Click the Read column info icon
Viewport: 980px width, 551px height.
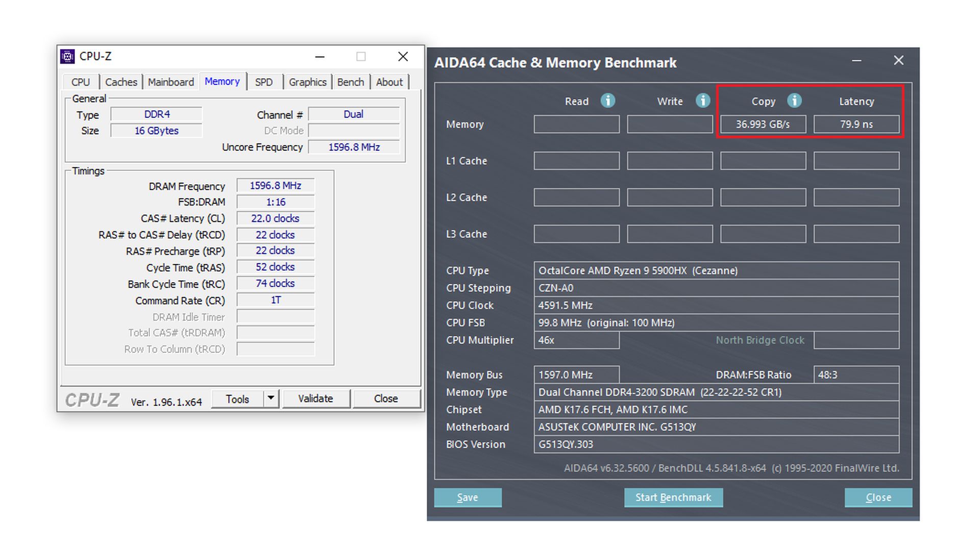pyautogui.click(x=607, y=101)
